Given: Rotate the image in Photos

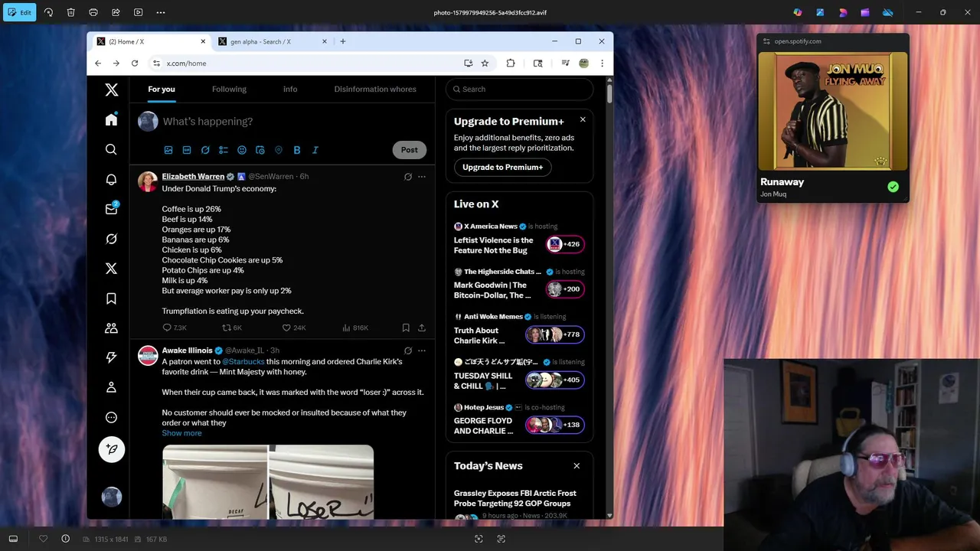Looking at the screenshot, I should [x=49, y=12].
